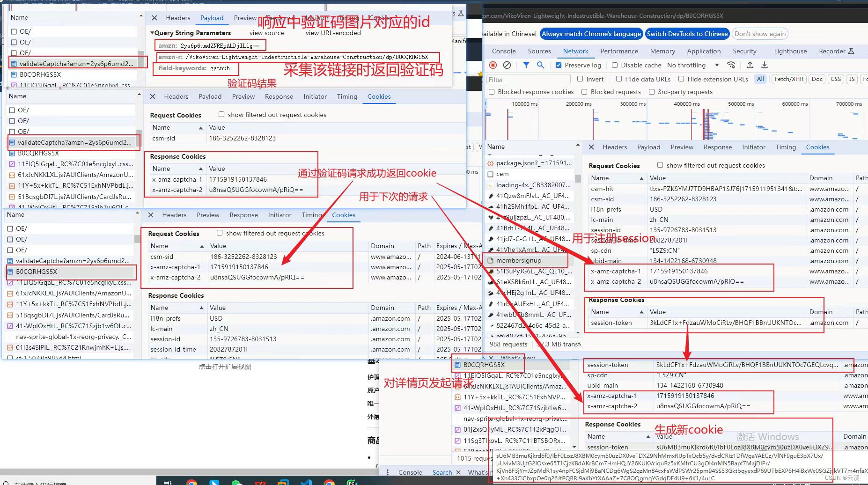Switch to the Sources tab

click(x=539, y=51)
